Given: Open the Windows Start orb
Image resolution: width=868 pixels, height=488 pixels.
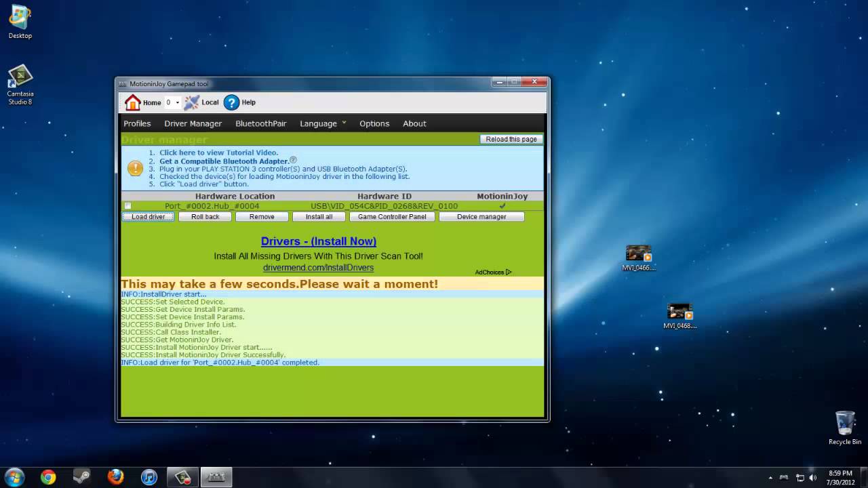Looking at the screenshot, I should point(14,477).
